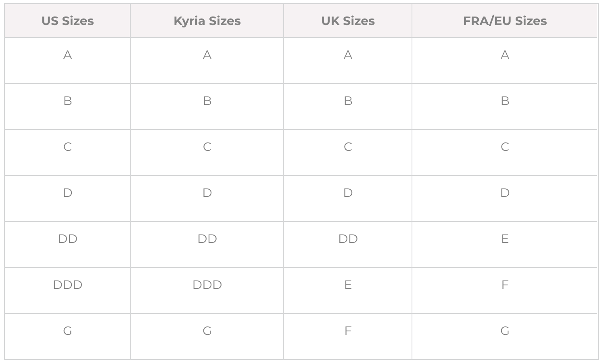Viewport: 602px width, 364px height.
Task: Click the US Sizes column header
Action: 67,21
